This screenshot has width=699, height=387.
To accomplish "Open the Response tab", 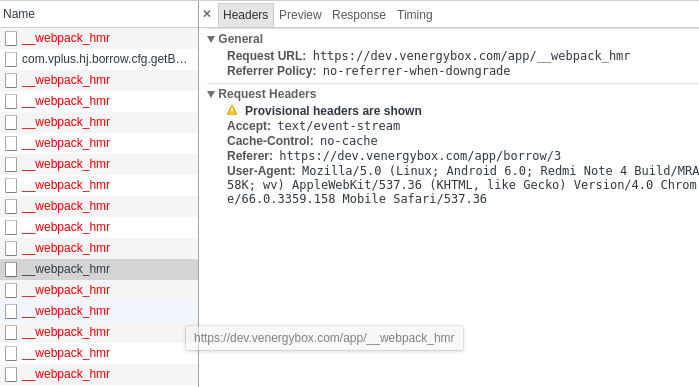I will pos(358,15).
